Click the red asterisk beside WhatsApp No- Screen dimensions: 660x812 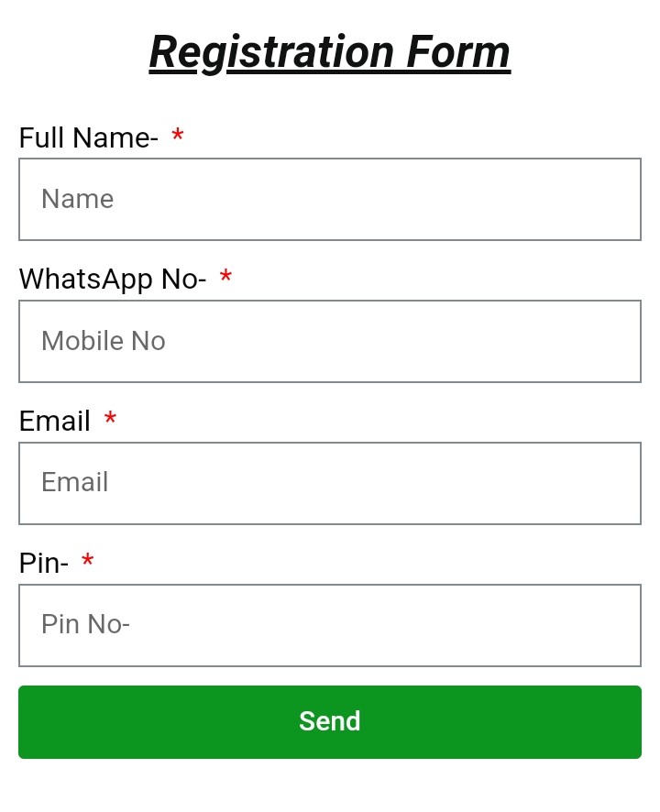coord(225,276)
